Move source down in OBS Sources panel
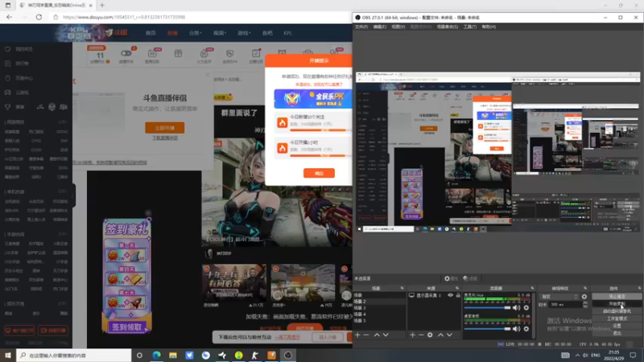644x362 pixels. tap(449, 335)
